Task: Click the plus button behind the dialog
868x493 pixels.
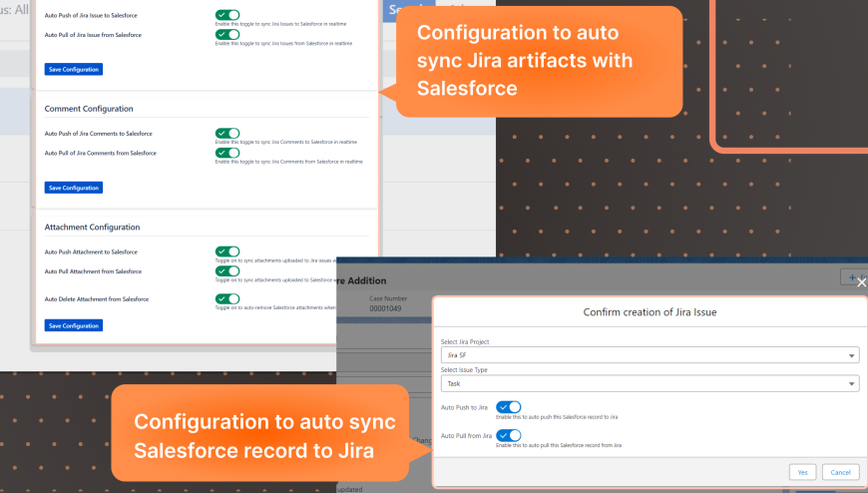Action: pos(853,279)
